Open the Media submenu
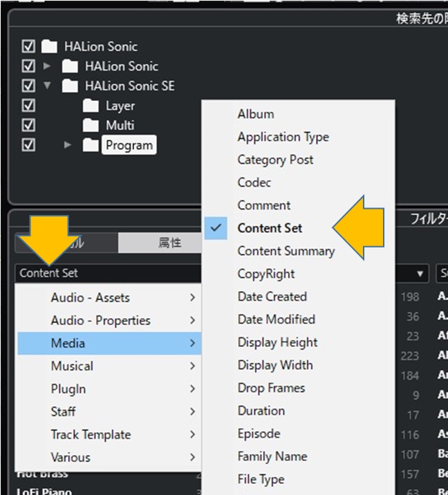This screenshot has height=495, width=448. coord(109,343)
